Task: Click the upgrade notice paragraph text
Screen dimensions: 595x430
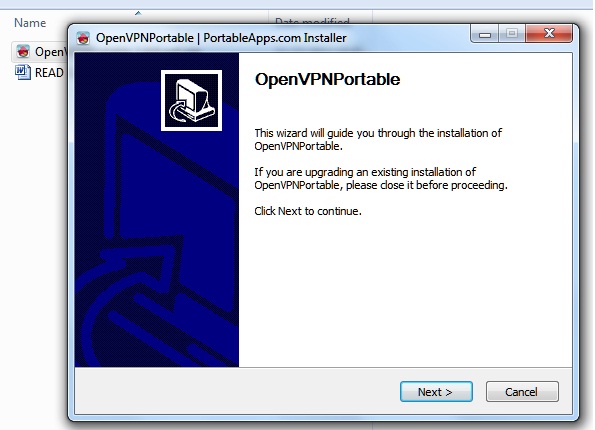Action: [381, 178]
